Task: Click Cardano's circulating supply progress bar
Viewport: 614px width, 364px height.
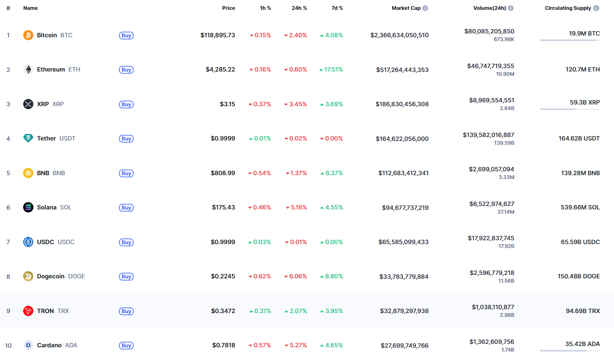Action: coord(570,351)
